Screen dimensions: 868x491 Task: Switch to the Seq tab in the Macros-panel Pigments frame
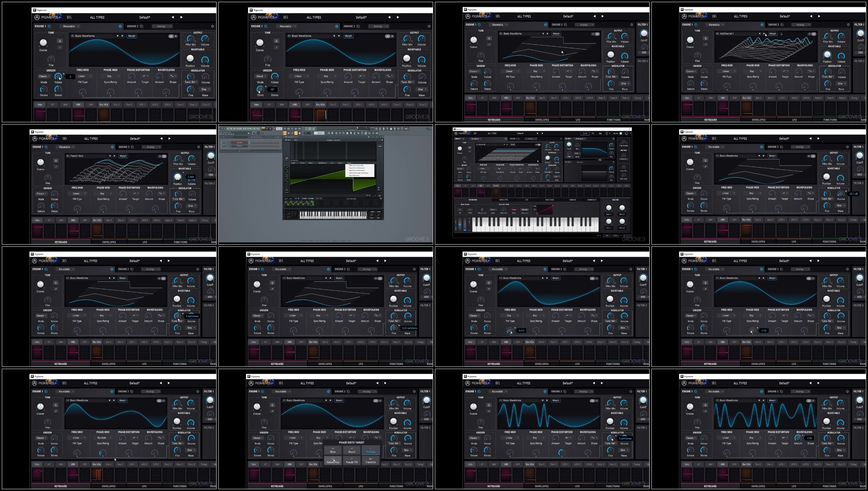(600, 133)
